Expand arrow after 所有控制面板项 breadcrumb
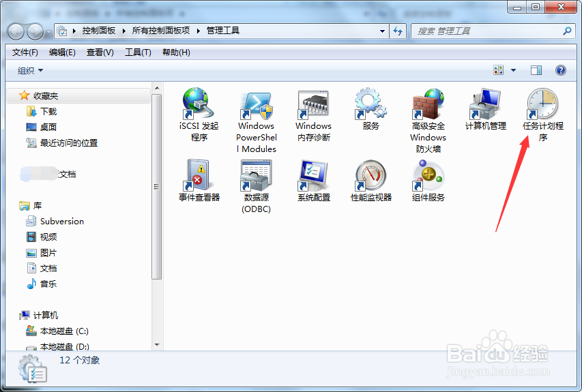Image resolution: width=582 pixels, height=392 pixels. tap(199, 31)
